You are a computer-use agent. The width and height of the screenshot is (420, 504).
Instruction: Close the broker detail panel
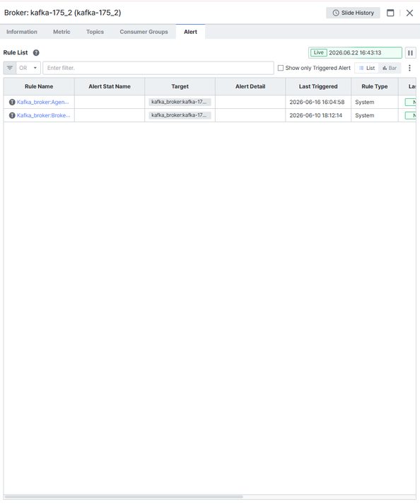[409, 13]
